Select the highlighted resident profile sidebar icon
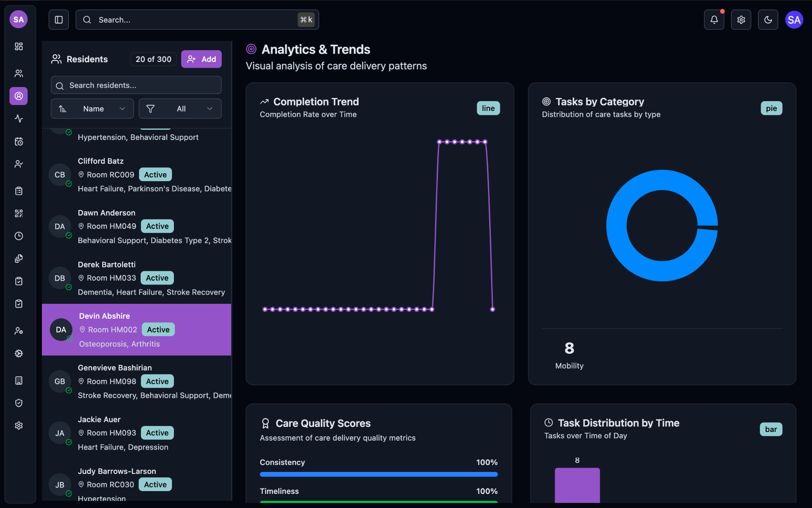The width and height of the screenshot is (812, 508). coord(18,96)
